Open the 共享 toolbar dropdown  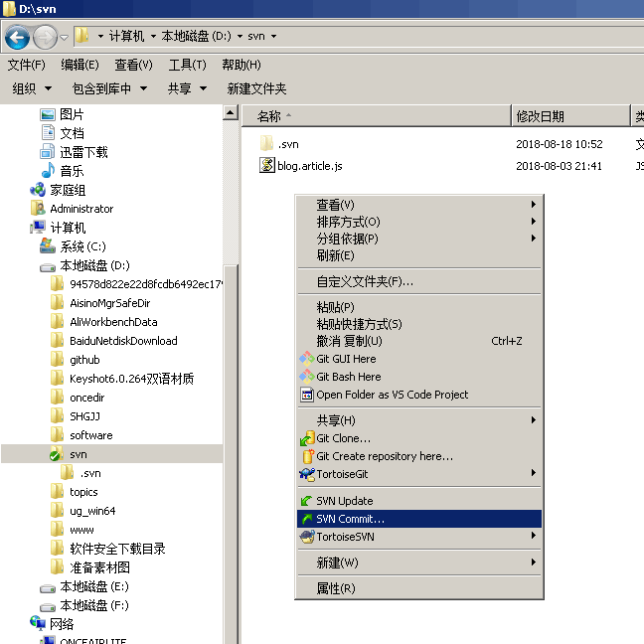(x=187, y=88)
